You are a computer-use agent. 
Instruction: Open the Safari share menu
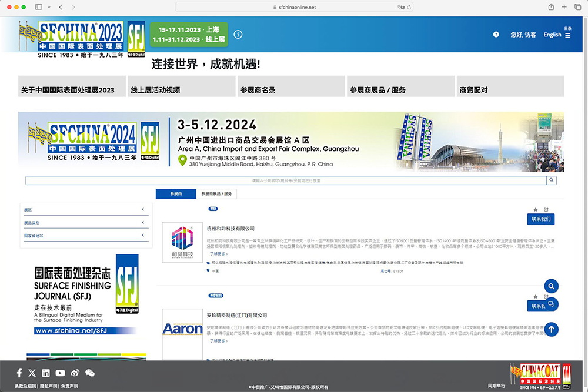(551, 6)
